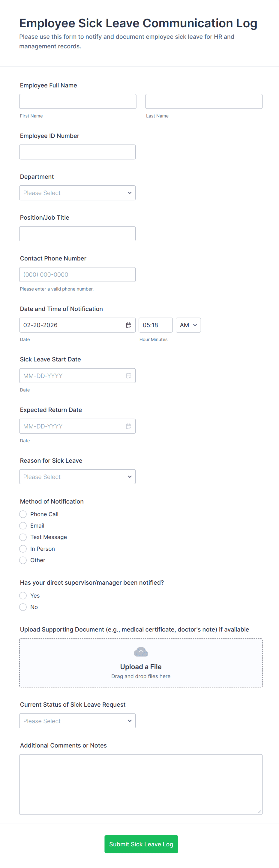Focus the Contact Phone Number field
Screen dimensions: 279x868
(x=77, y=275)
